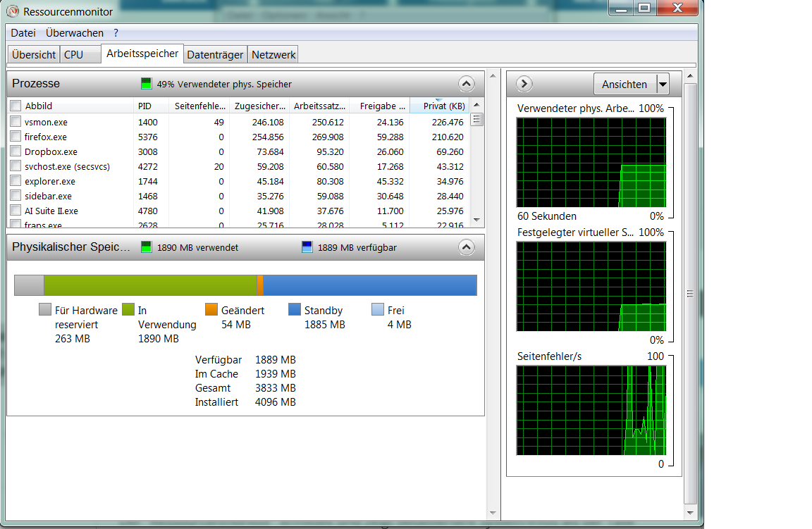Hide the graphs pane with arrow button

click(x=524, y=84)
